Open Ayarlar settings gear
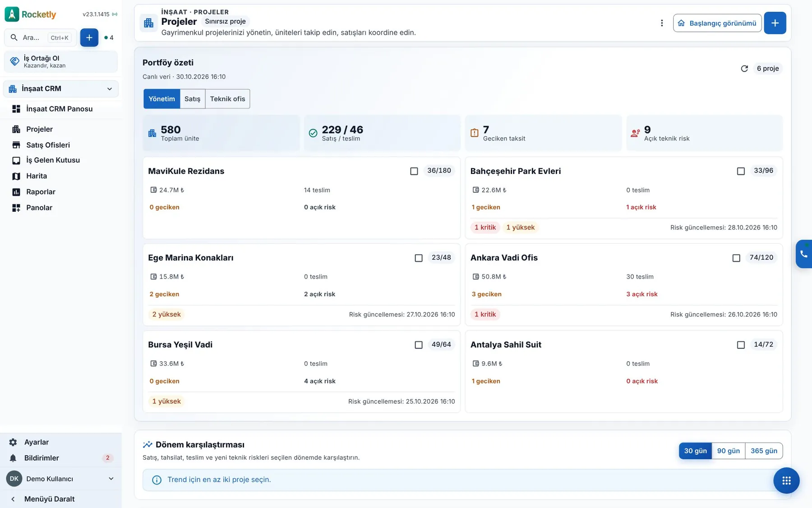Viewport: 812px width, 508px height. [x=13, y=442]
